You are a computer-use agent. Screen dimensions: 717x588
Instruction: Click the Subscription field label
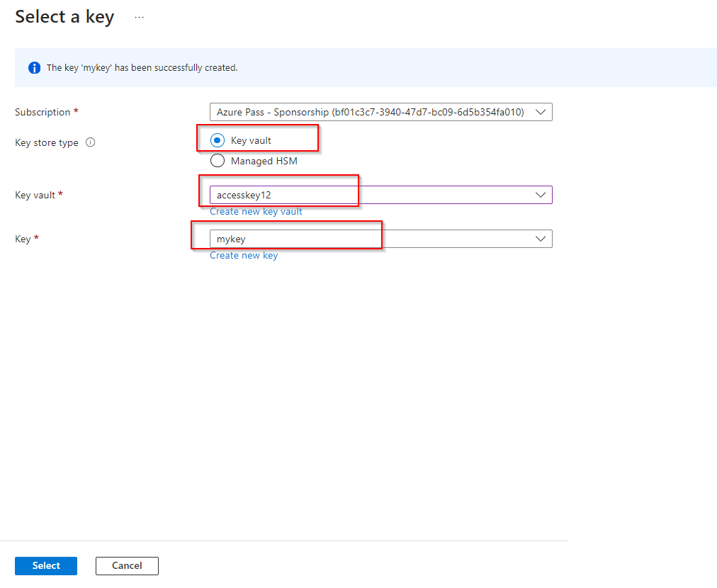pos(43,112)
